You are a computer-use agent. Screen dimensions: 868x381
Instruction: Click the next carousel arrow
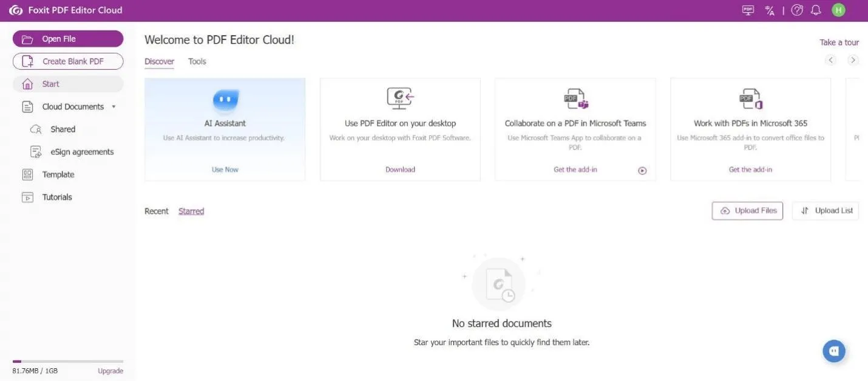pos(853,60)
